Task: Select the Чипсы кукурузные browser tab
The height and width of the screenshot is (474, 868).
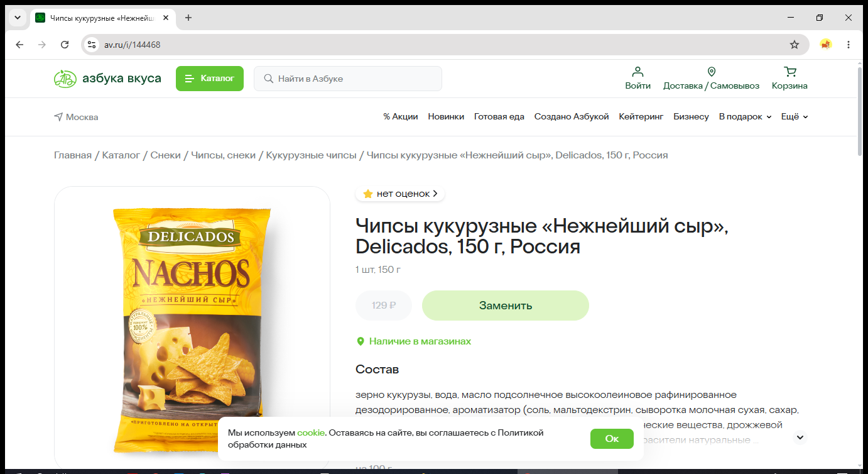Action: point(103,18)
